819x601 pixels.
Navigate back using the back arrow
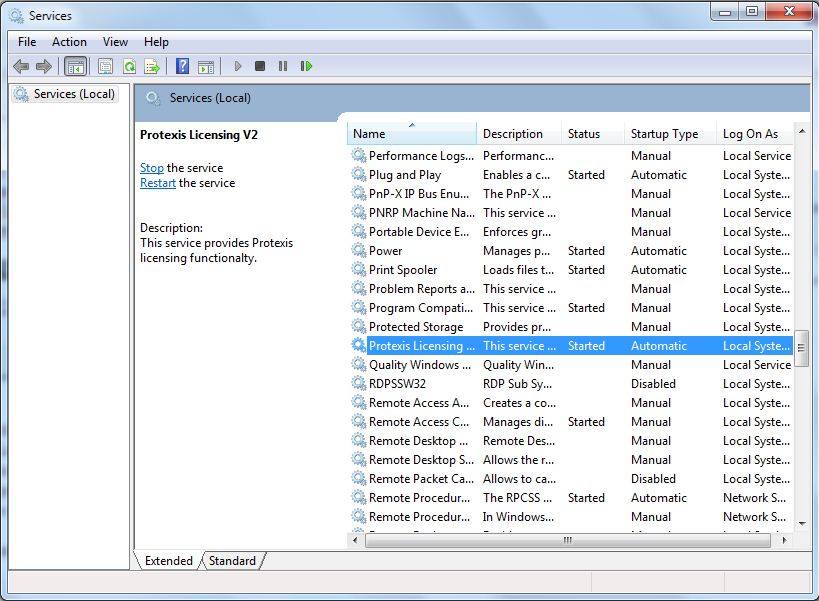[x=21, y=66]
